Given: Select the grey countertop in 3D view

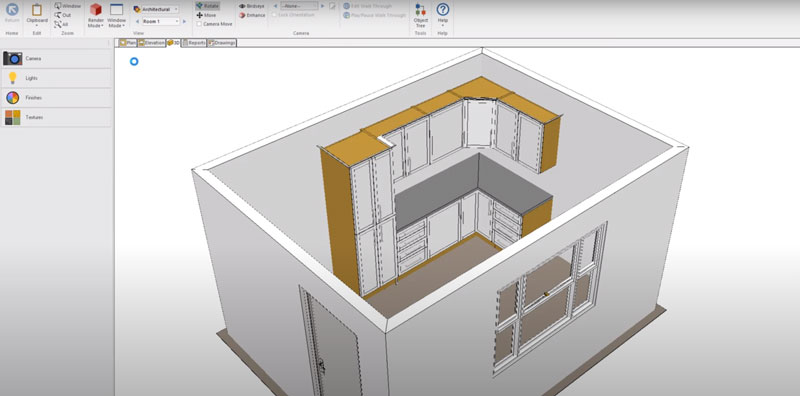Looking at the screenshot, I should (449, 191).
